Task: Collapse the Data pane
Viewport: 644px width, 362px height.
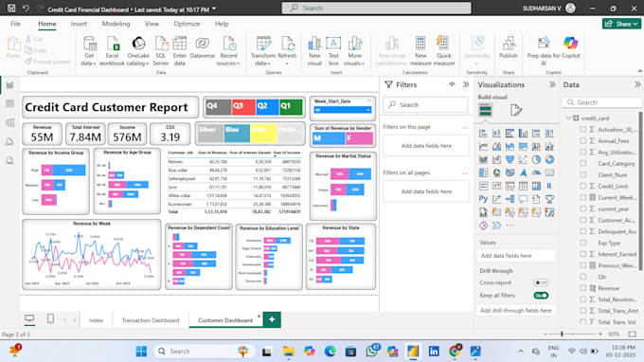Action: [x=637, y=84]
